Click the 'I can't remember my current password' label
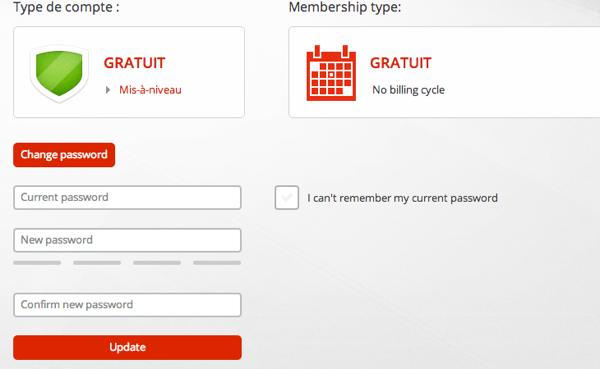 click(402, 198)
